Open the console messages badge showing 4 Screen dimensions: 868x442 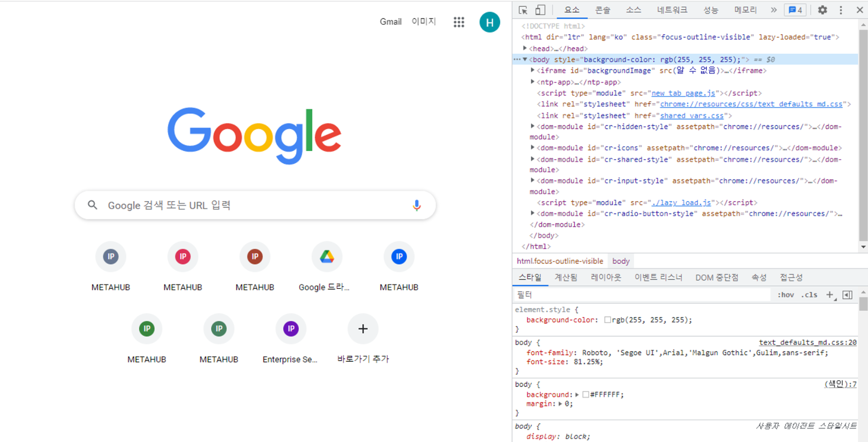795,10
